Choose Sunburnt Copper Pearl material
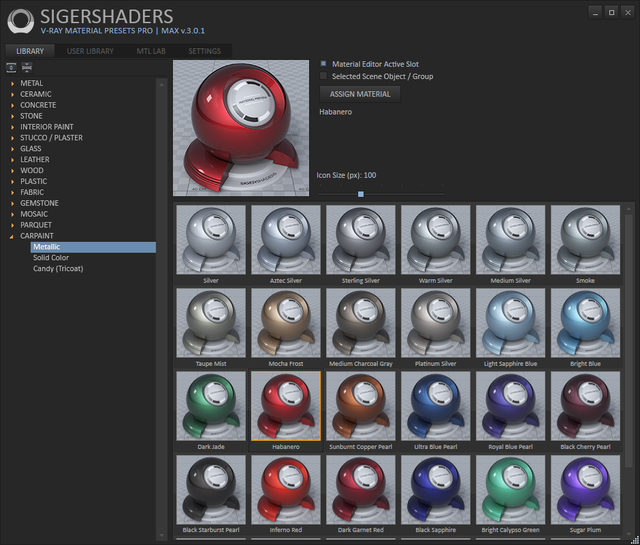The width and height of the screenshot is (640, 545). [x=361, y=406]
